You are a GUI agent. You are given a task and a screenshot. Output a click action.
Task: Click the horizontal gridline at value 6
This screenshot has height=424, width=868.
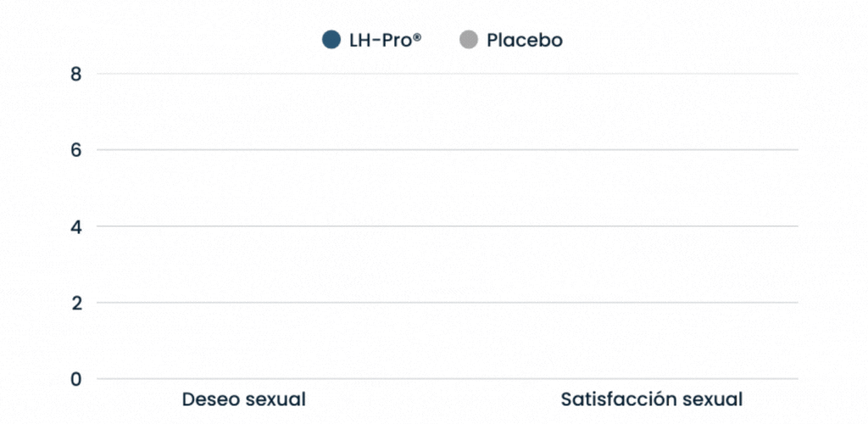pos(448,150)
